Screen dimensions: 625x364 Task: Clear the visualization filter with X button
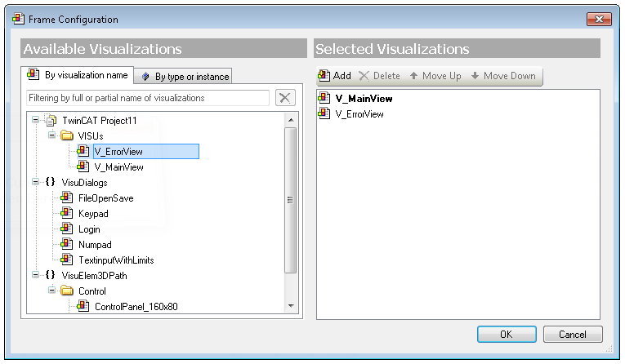[x=285, y=98]
